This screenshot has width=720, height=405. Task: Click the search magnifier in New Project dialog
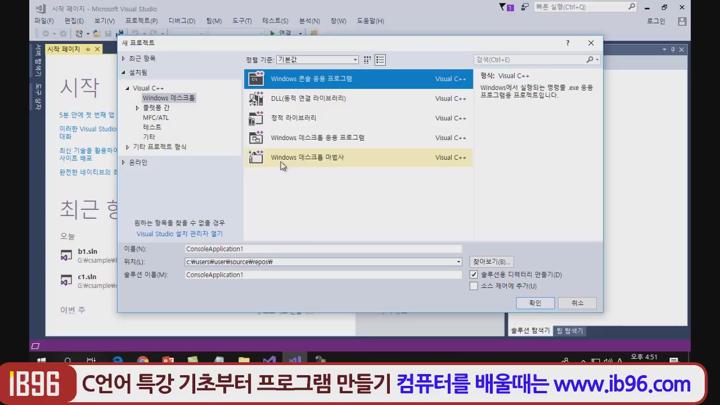click(590, 60)
